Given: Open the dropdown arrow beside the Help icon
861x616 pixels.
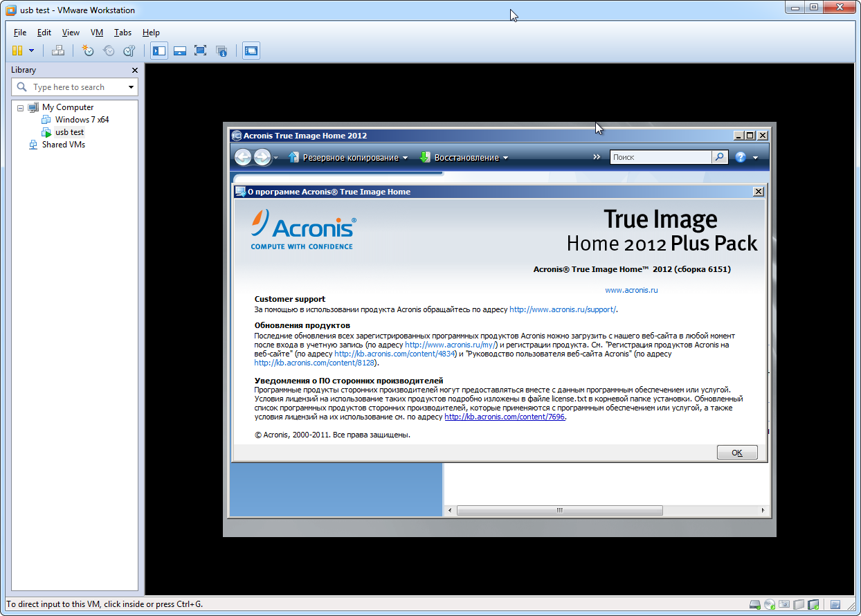Looking at the screenshot, I should 755,158.
